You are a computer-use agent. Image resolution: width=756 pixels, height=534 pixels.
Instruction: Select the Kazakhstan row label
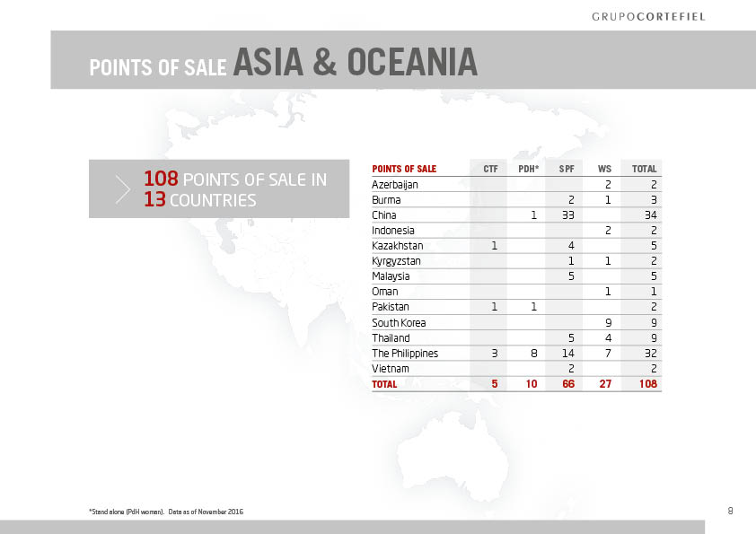coord(397,246)
